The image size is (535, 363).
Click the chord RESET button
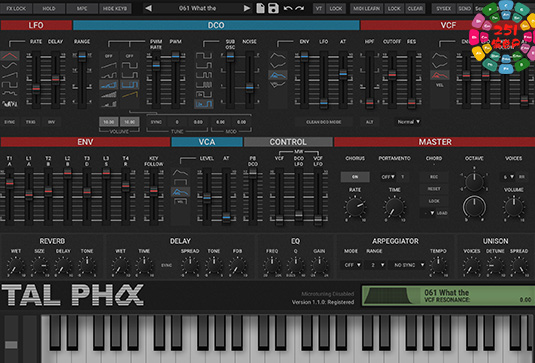[x=434, y=189]
